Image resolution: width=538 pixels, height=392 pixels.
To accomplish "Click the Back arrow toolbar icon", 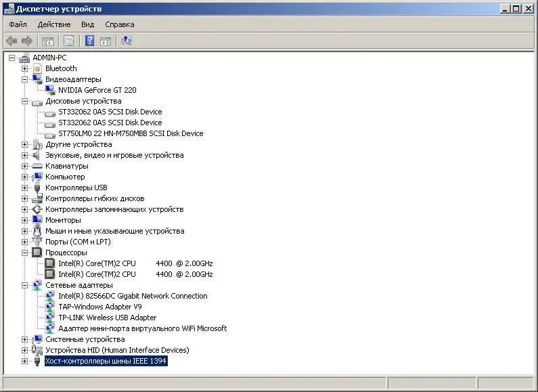I will (12, 41).
